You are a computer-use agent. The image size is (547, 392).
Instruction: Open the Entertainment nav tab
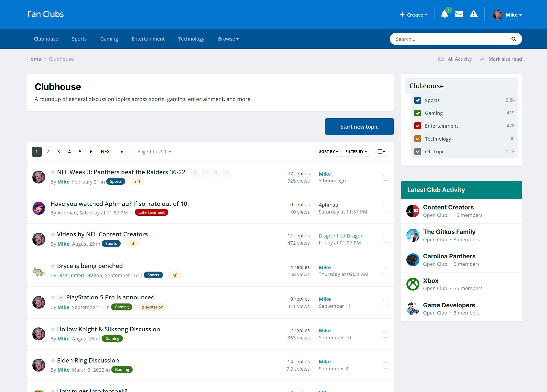tap(148, 39)
